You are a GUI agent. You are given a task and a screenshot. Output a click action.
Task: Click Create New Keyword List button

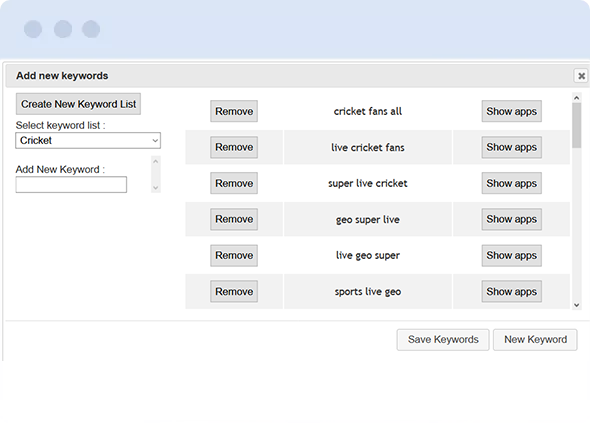(78, 104)
